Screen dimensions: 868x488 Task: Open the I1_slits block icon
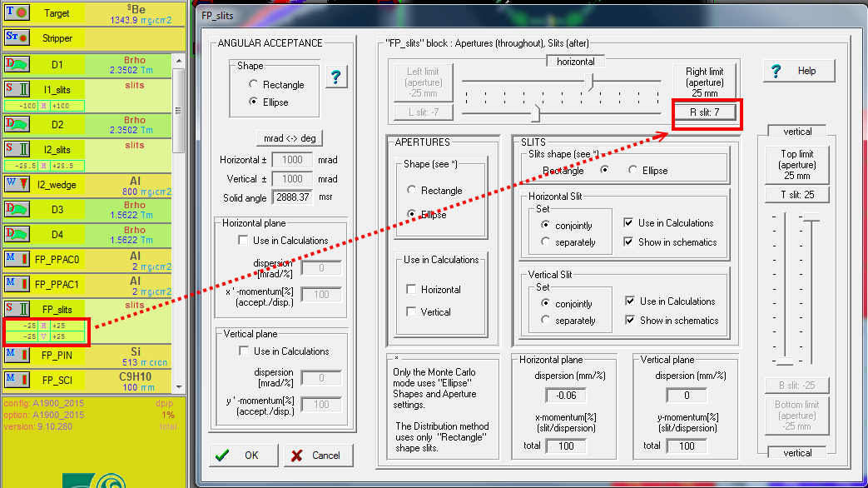[17, 90]
